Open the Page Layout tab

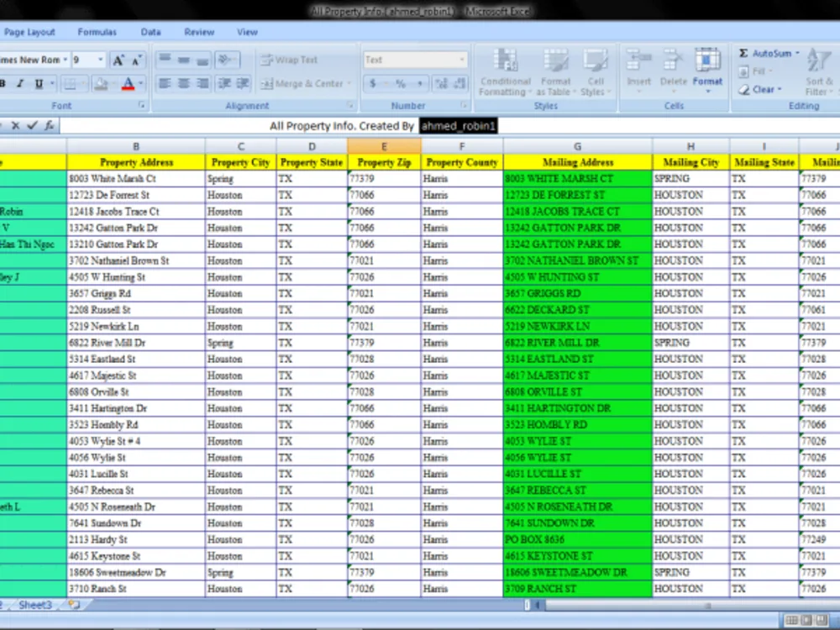click(x=29, y=32)
